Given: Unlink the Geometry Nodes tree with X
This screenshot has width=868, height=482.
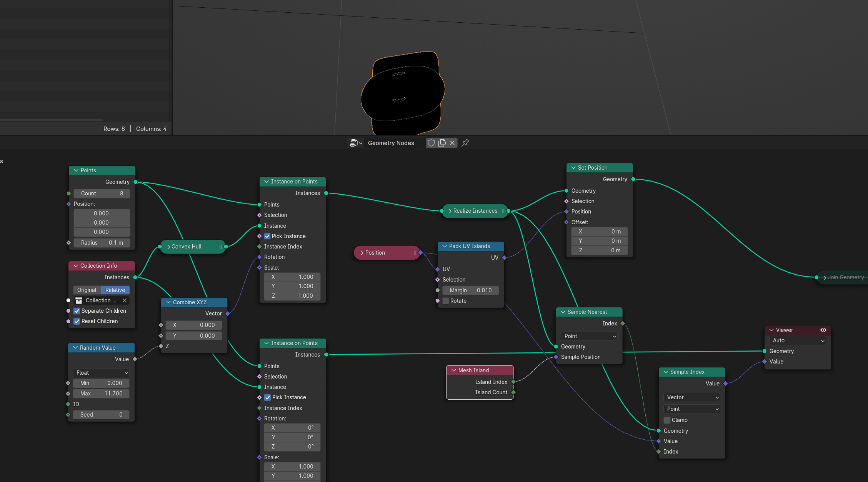Looking at the screenshot, I should [x=452, y=143].
